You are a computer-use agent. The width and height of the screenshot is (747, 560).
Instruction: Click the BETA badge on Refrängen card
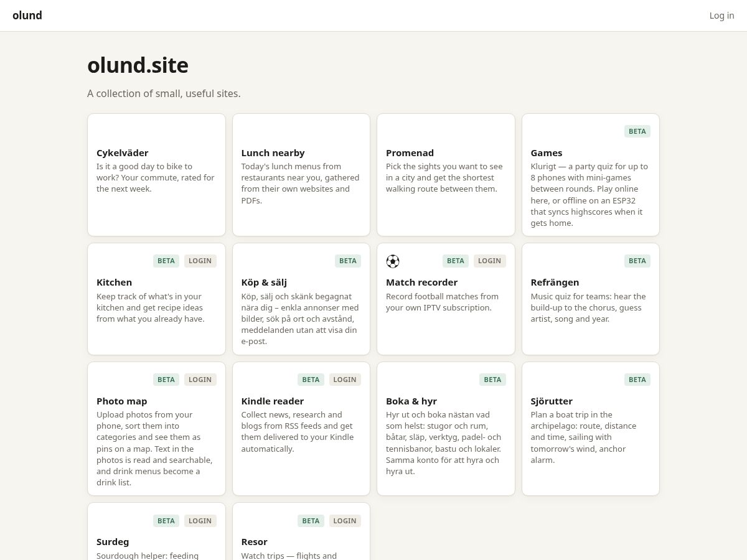(637, 261)
